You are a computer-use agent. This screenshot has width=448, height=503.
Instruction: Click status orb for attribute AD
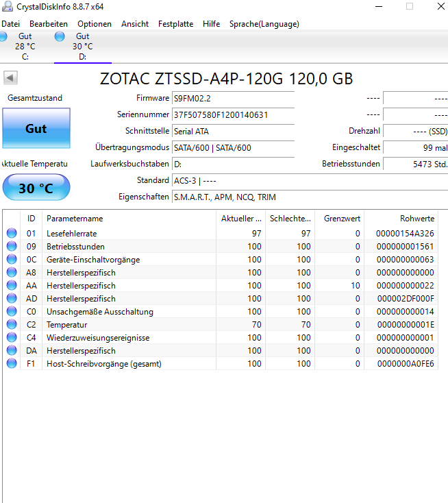pyautogui.click(x=12, y=298)
